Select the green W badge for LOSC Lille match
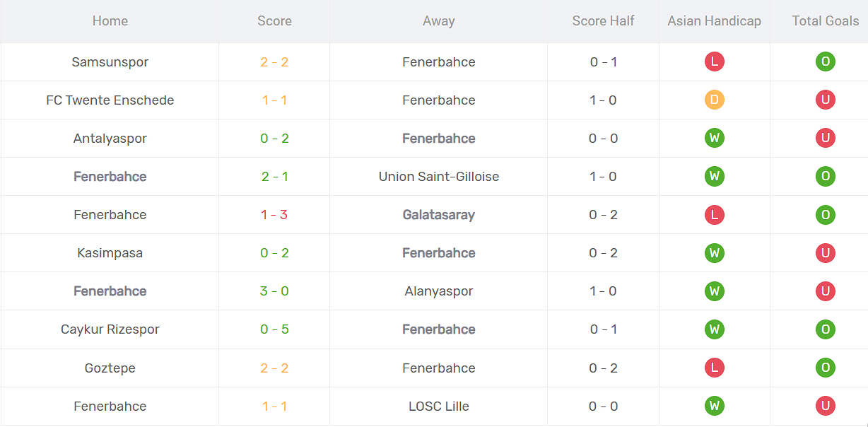The image size is (868, 427). pyautogui.click(x=714, y=406)
